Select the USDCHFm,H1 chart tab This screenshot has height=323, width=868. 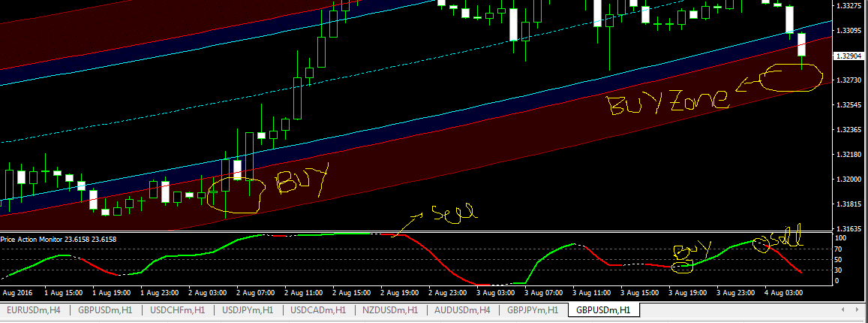point(178,309)
